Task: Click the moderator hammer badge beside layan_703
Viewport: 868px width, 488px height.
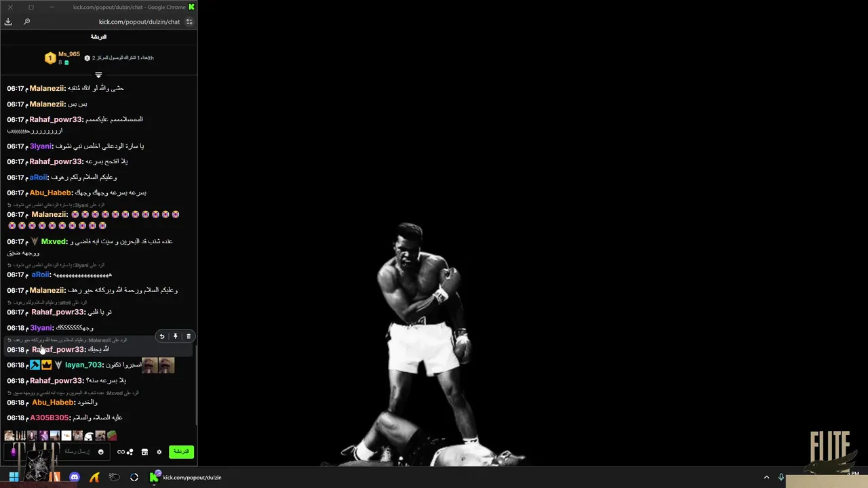Action: pos(35,365)
